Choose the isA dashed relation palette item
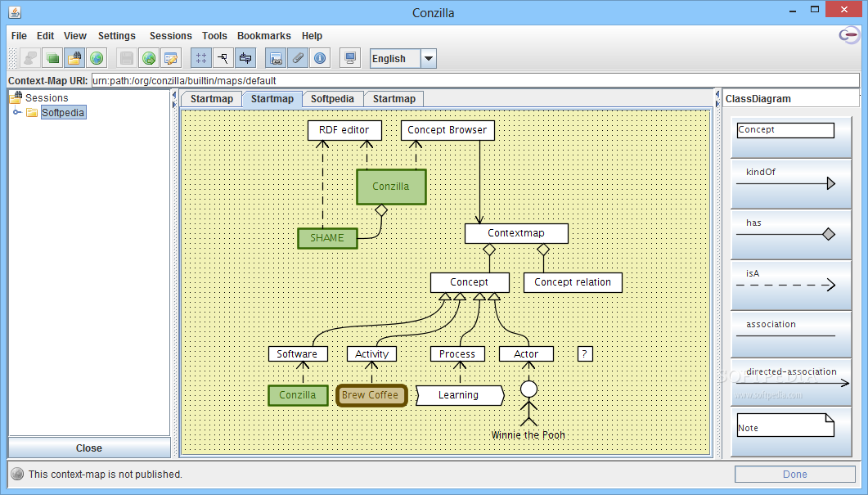The height and width of the screenshot is (495, 868). (790, 286)
